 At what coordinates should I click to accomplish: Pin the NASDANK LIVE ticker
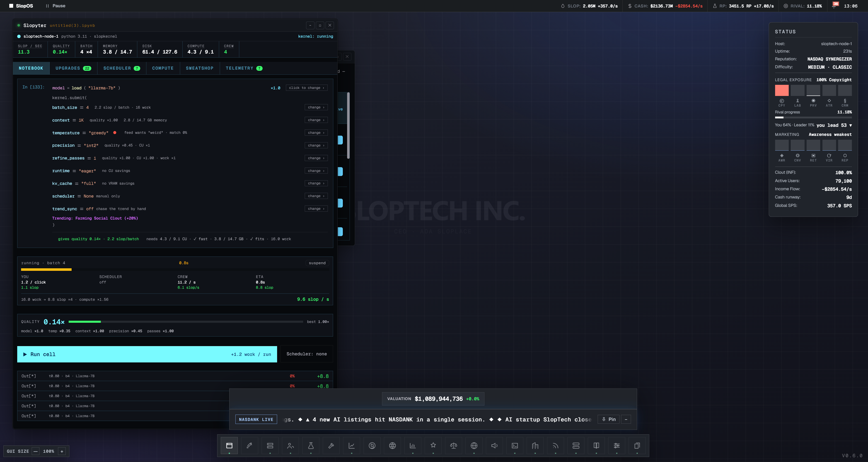609,419
